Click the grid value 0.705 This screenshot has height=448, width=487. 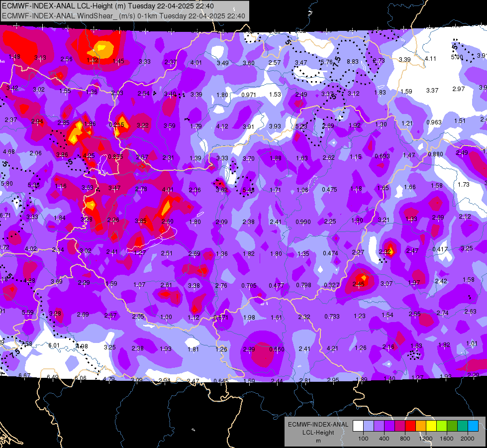pos(249,285)
